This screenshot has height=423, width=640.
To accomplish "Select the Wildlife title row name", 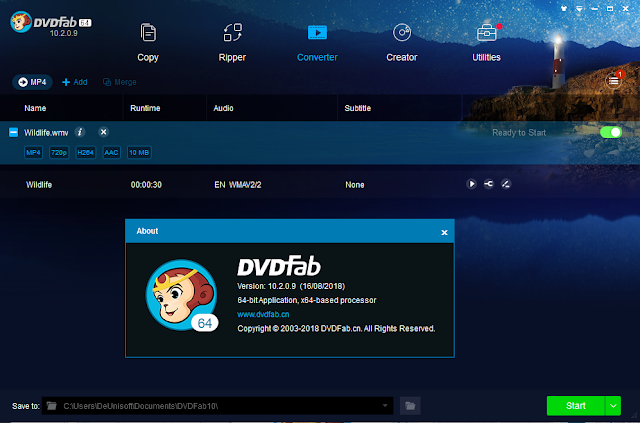I will [39, 185].
